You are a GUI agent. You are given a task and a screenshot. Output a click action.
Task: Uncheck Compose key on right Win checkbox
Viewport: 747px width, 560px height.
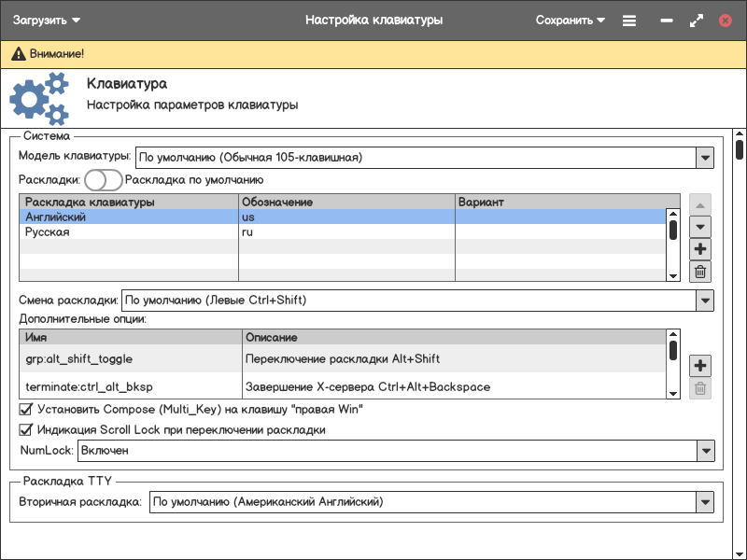(x=26, y=409)
